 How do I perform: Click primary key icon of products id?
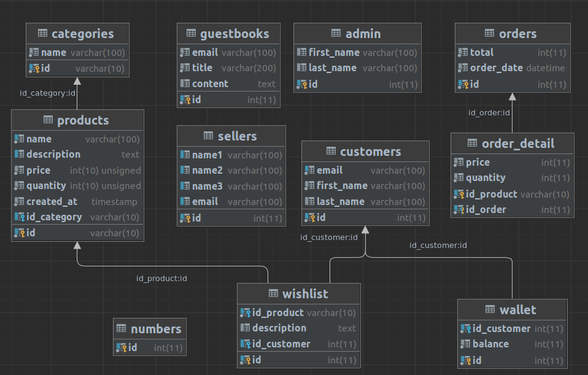tap(20, 233)
